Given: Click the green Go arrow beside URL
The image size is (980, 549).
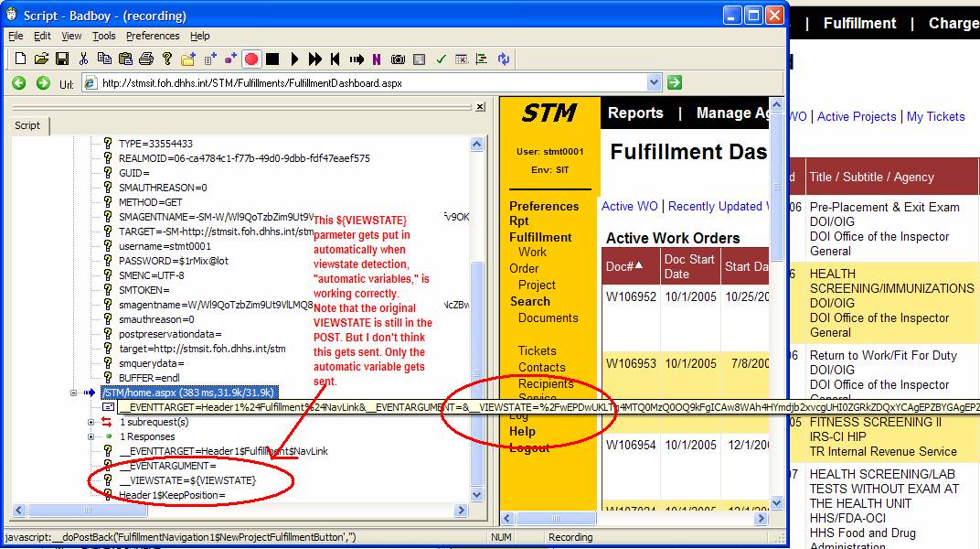Looking at the screenshot, I should click(x=674, y=83).
